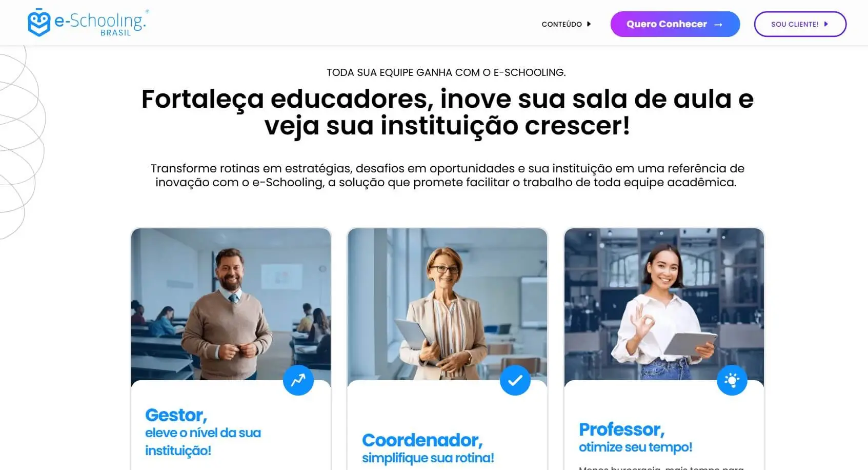Click the arrow icon in Quero Conhecer button
The width and height of the screenshot is (868, 470).
718,25
